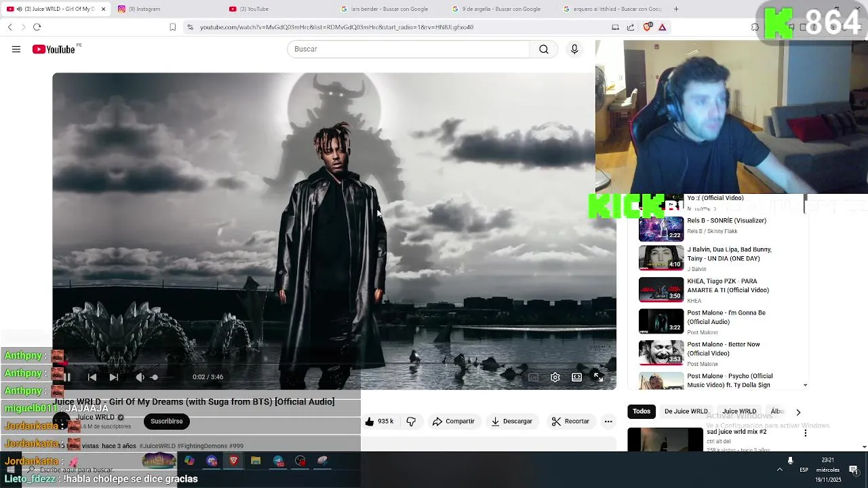Viewport: 868px width, 488px height.
Task: Open the Brave Shields icon
Action: click(x=648, y=27)
